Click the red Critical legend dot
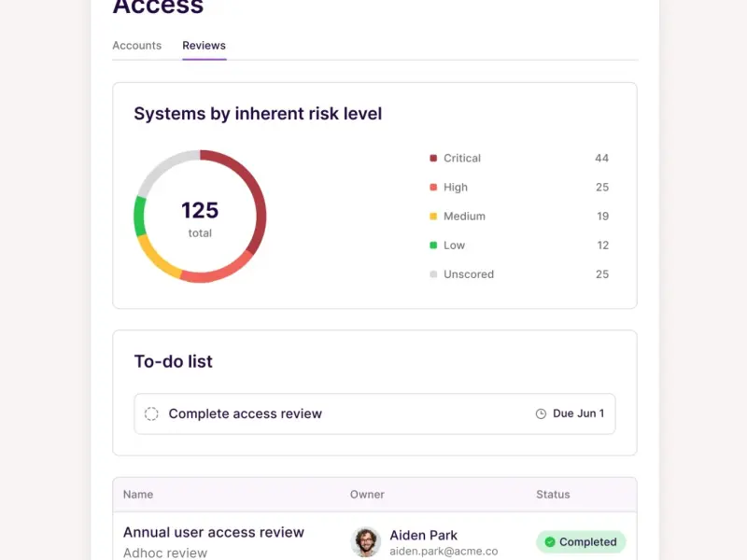 433,159
